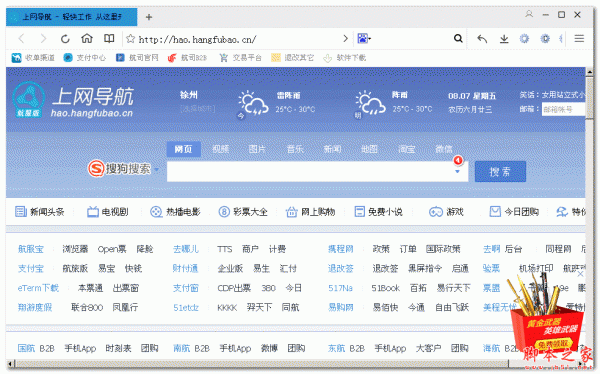
Task: Expand the address bar chevron arrow
Action: coord(345,38)
